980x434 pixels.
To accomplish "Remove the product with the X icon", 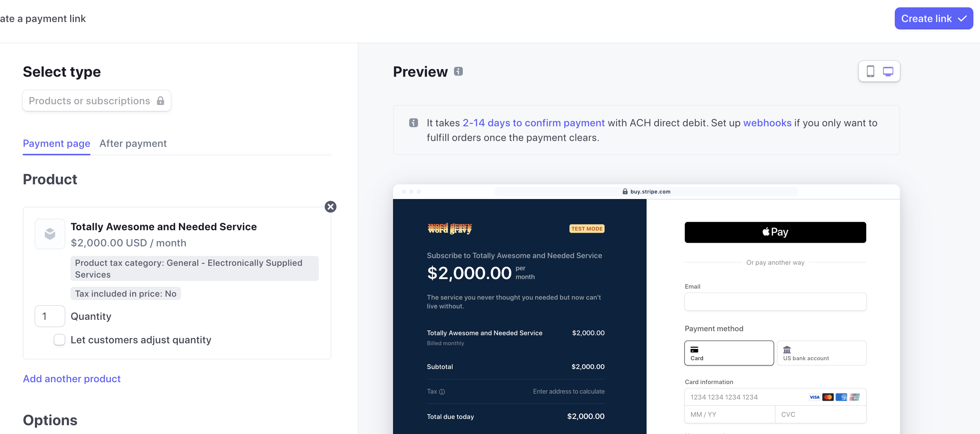I will click(x=330, y=207).
